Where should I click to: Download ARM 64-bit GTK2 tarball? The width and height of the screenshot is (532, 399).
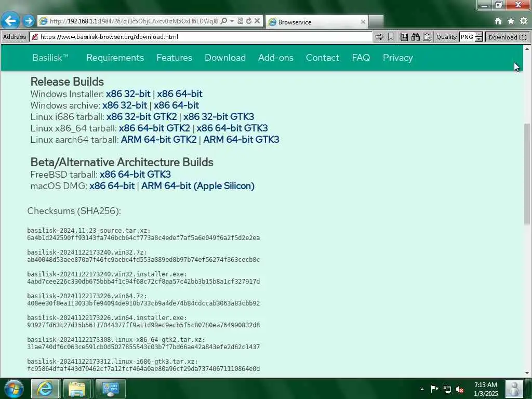(159, 140)
